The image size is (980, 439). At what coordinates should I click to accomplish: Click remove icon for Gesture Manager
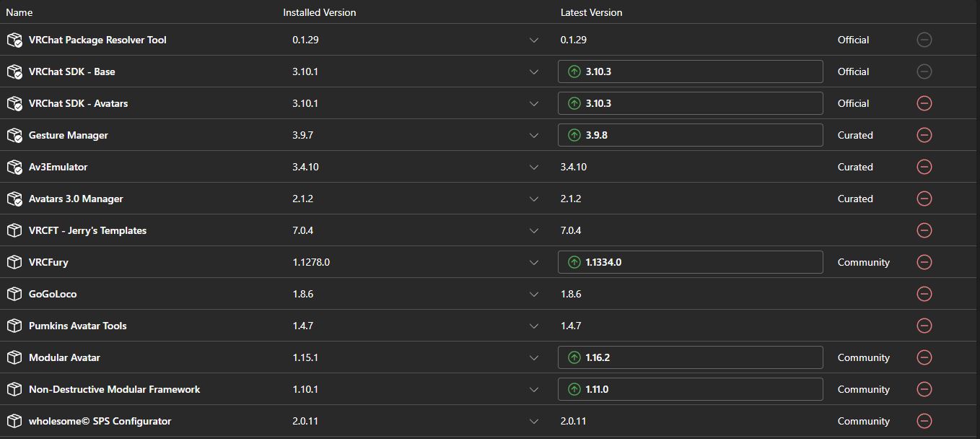924,135
